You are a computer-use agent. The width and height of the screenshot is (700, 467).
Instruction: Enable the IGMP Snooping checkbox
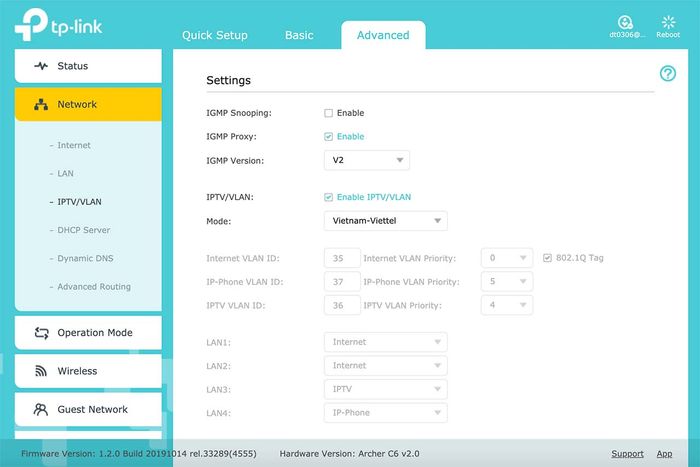pos(329,113)
